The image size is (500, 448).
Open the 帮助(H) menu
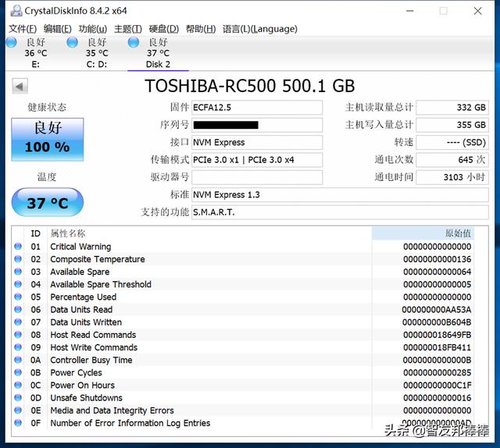pos(201,29)
